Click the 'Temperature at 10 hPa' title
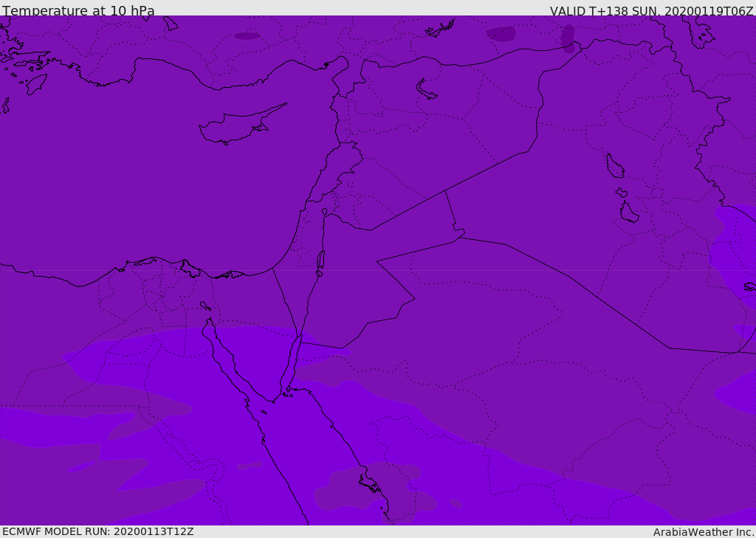756x538 pixels. tap(78, 10)
